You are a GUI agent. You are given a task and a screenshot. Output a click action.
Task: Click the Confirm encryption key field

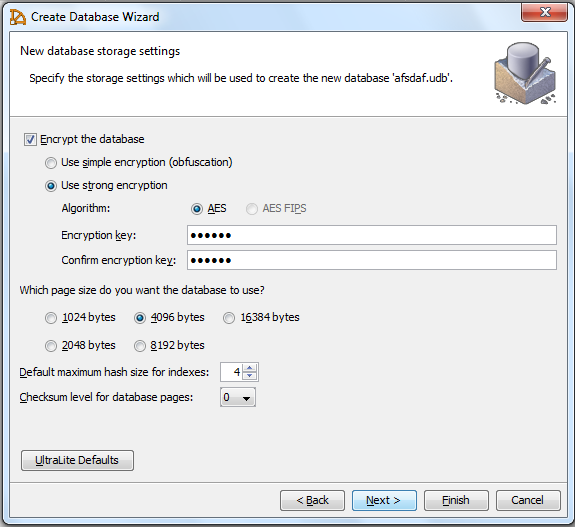click(x=372, y=260)
